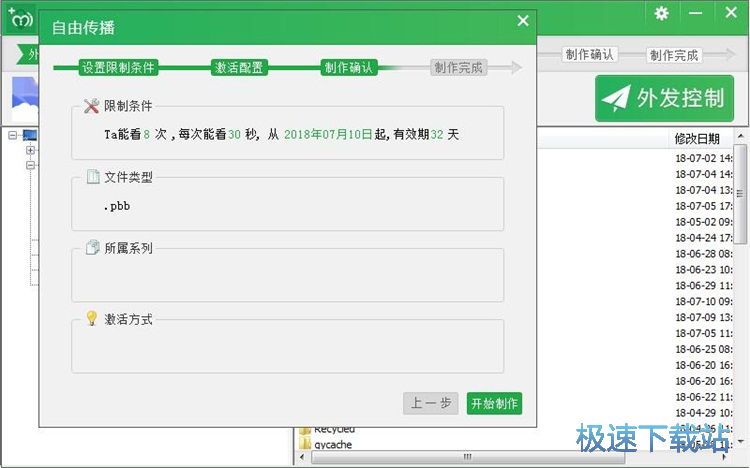This screenshot has height=468, width=750.
Task: Click the 上一步 button
Action: coord(430,403)
